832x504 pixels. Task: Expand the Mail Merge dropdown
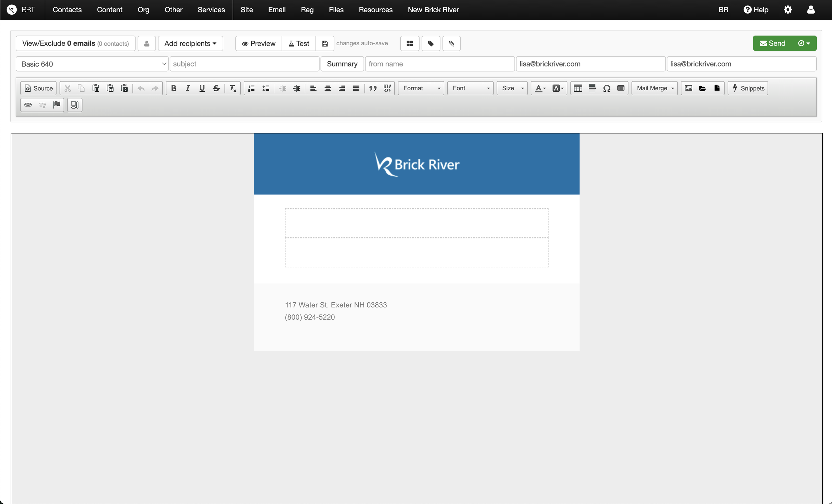[x=654, y=88]
